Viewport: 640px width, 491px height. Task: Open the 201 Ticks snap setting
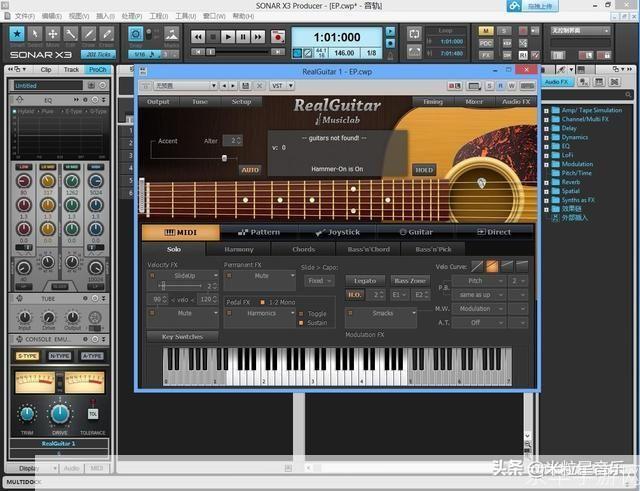pos(98,54)
